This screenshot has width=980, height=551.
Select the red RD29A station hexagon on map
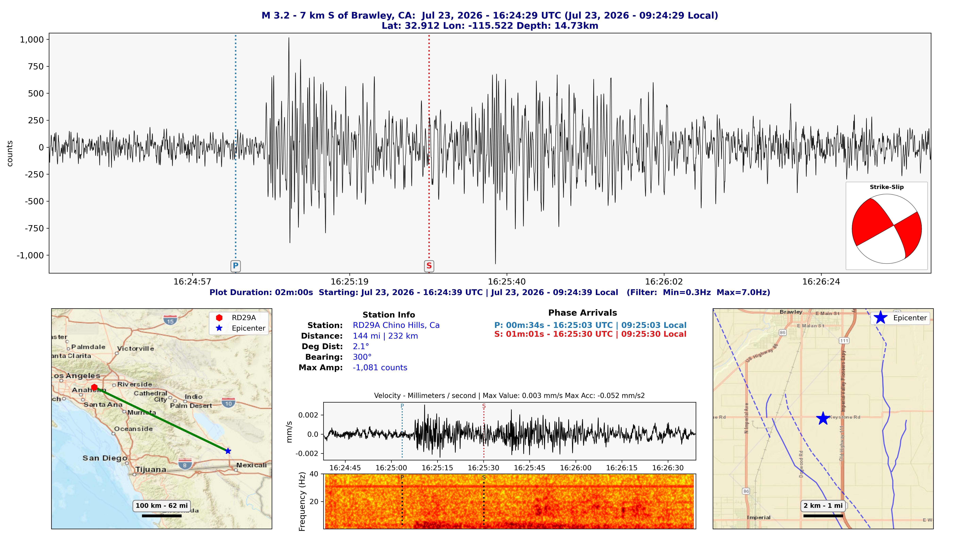[x=94, y=388]
